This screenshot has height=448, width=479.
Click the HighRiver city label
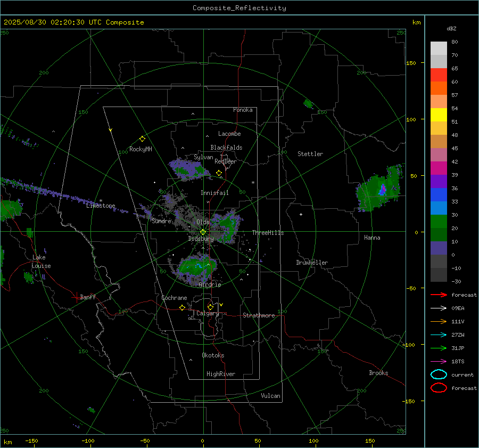pos(221,374)
